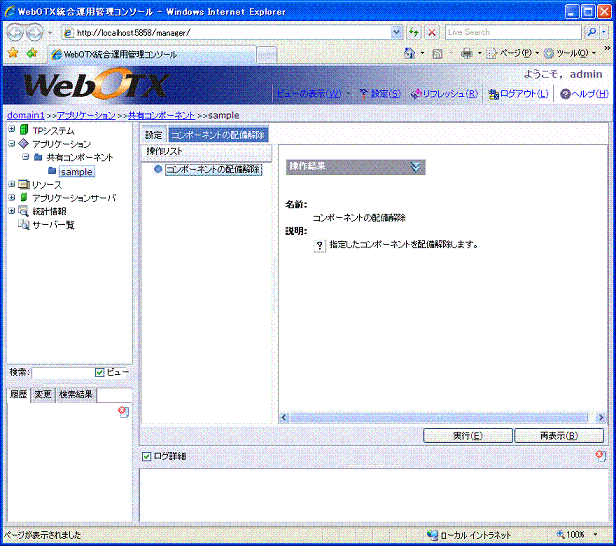Collapse the 共有コンポーネント tree node
Image resolution: width=616 pixels, height=546 pixels.
pyautogui.click(x=25, y=158)
